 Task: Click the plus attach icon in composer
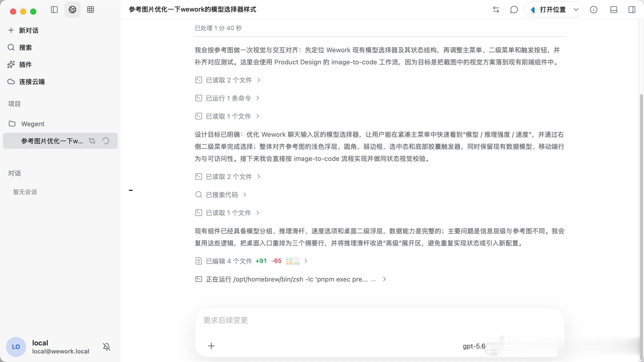211,346
